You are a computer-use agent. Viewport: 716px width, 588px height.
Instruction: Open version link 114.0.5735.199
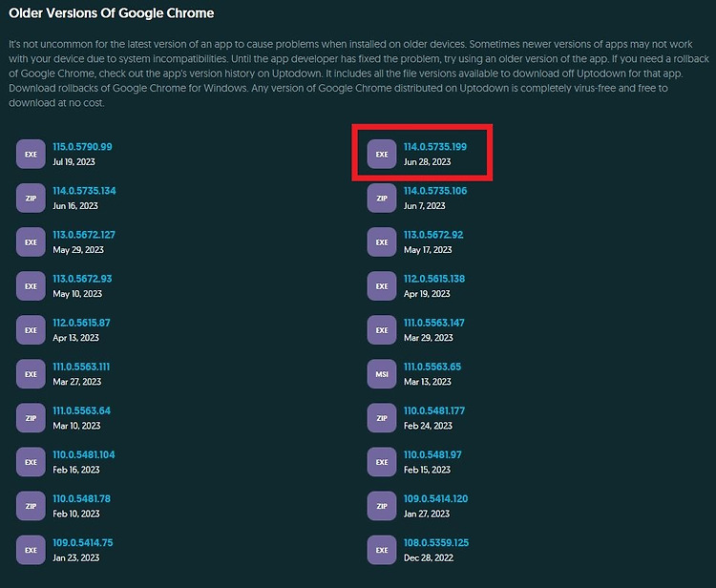point(435,147)
